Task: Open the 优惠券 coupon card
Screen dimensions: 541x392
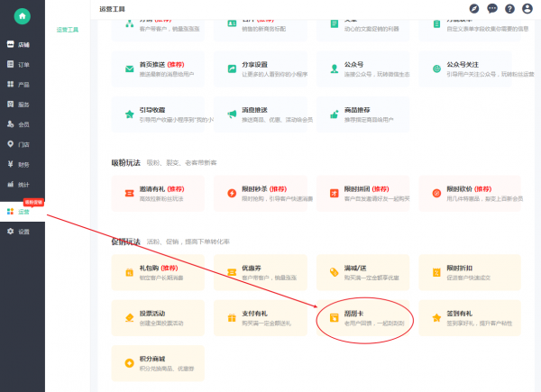Action: coord(261,272)
